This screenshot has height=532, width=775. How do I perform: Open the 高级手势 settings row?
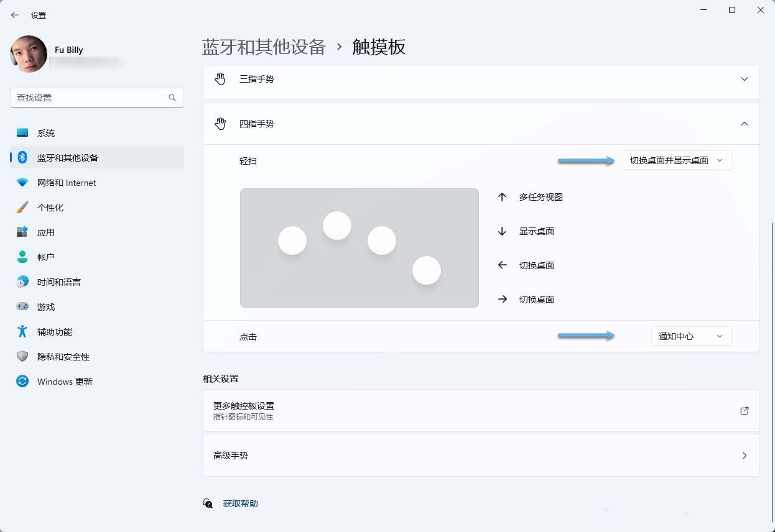(481, 455)
